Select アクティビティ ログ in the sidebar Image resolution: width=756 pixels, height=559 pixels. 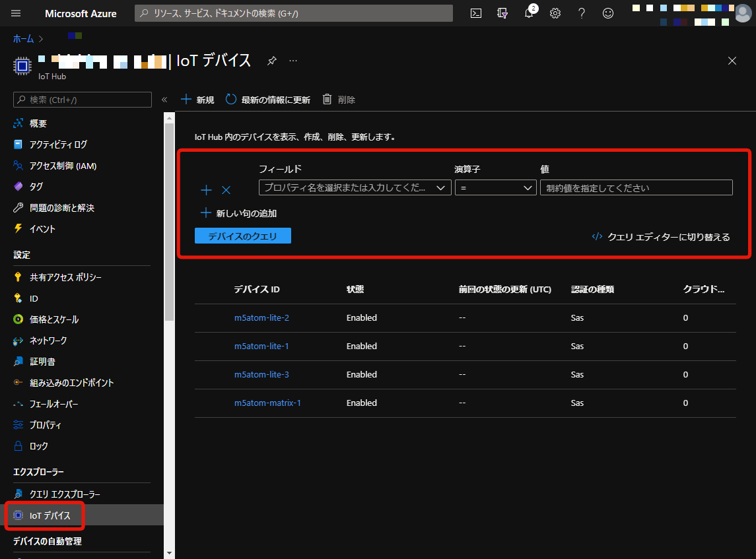(x=53, y=144)
